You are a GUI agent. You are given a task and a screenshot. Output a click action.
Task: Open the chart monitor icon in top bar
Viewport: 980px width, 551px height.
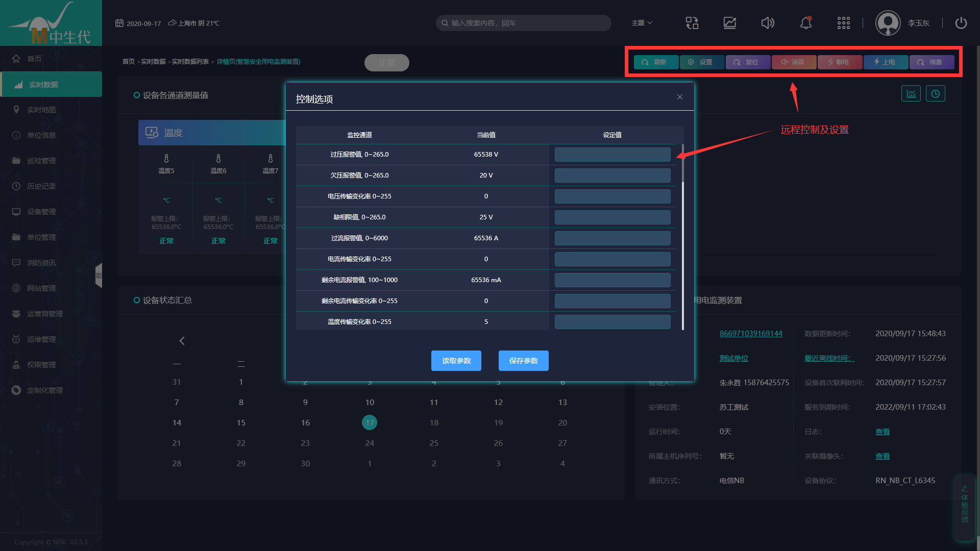tap(730, 23)
